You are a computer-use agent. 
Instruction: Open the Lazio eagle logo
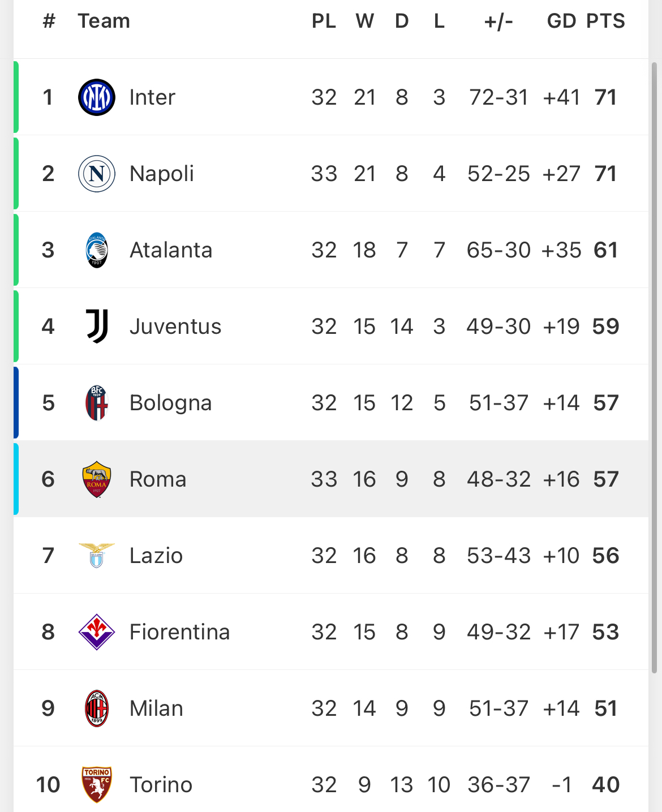click(97, 556)
